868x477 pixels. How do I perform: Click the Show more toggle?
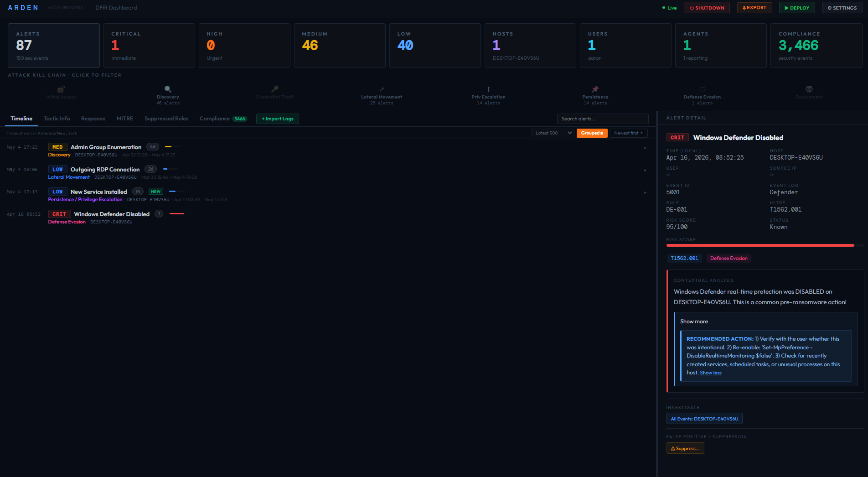[694, 322]
